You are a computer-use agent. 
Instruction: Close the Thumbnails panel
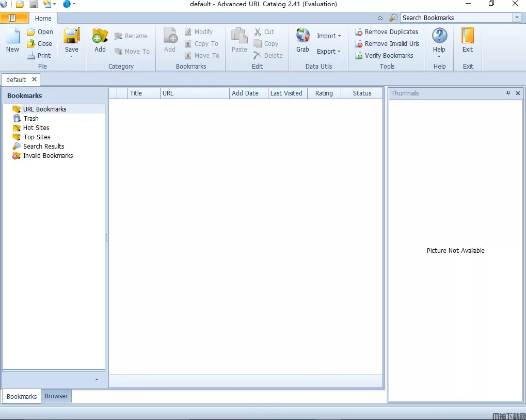(x=518, y=93)
